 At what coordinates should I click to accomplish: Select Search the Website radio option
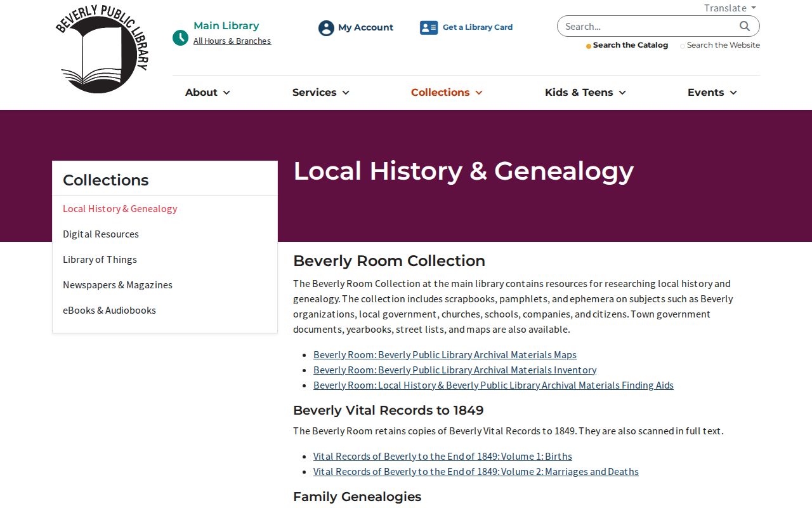tap(683, 46)
